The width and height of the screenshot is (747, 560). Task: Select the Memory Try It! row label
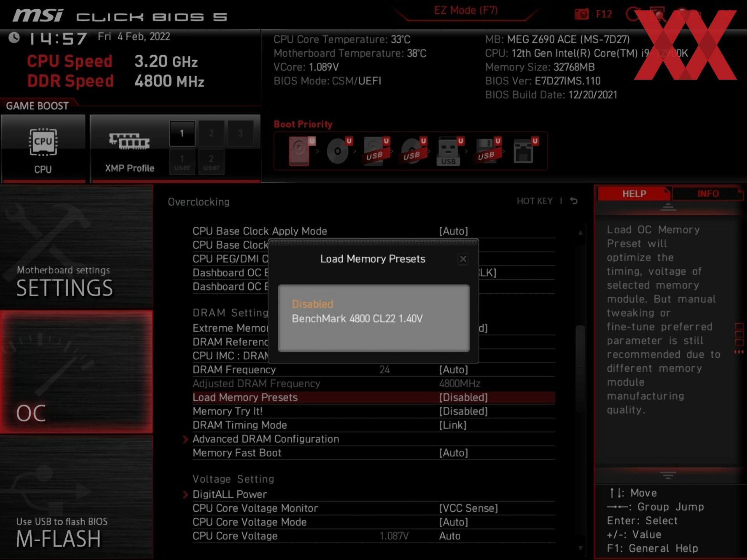[228, 411]
